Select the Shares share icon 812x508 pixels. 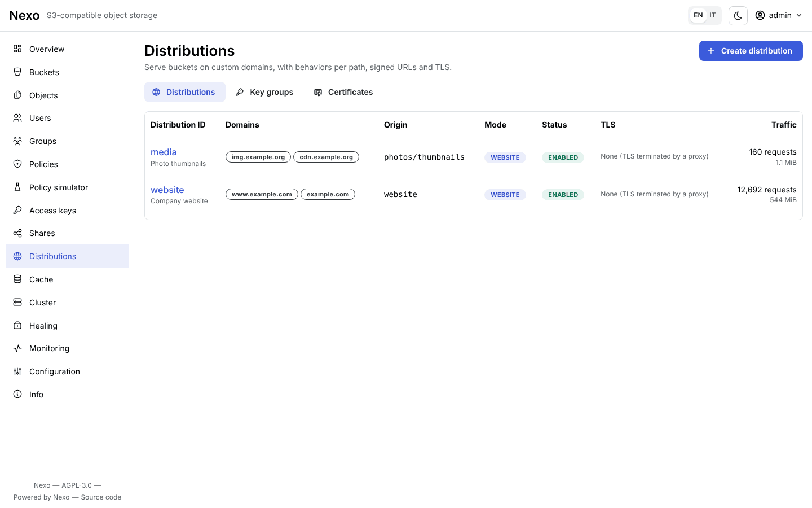[x=17, y=233]
